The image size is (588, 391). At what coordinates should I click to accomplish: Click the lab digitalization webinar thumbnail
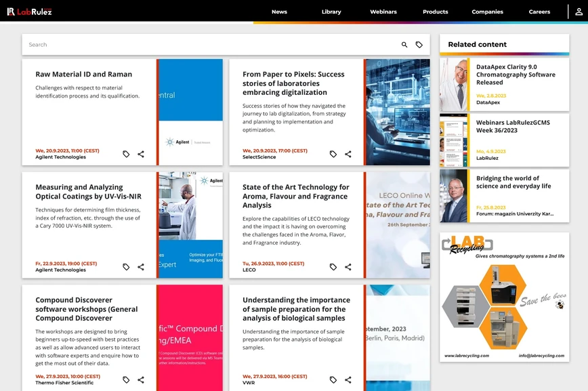398,112
